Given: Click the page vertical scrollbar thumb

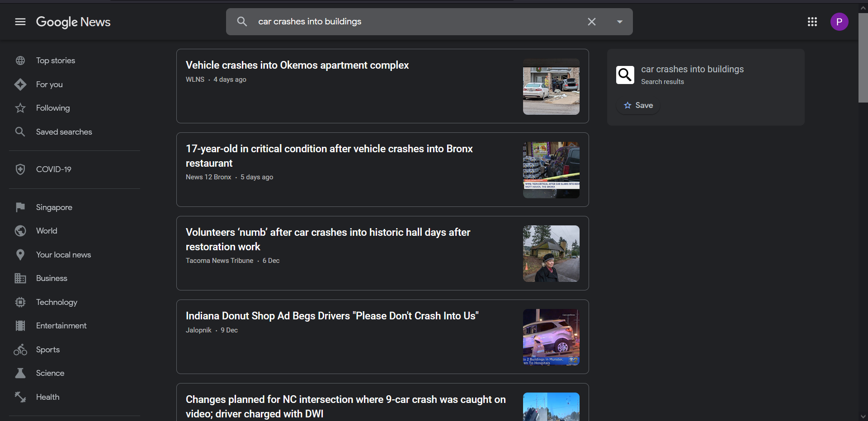Looking at the screenshot, I should (x=863, y=58).
